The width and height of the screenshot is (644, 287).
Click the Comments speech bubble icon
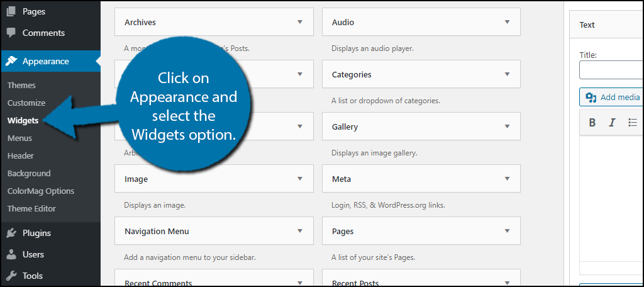click(x=11, y=33)
